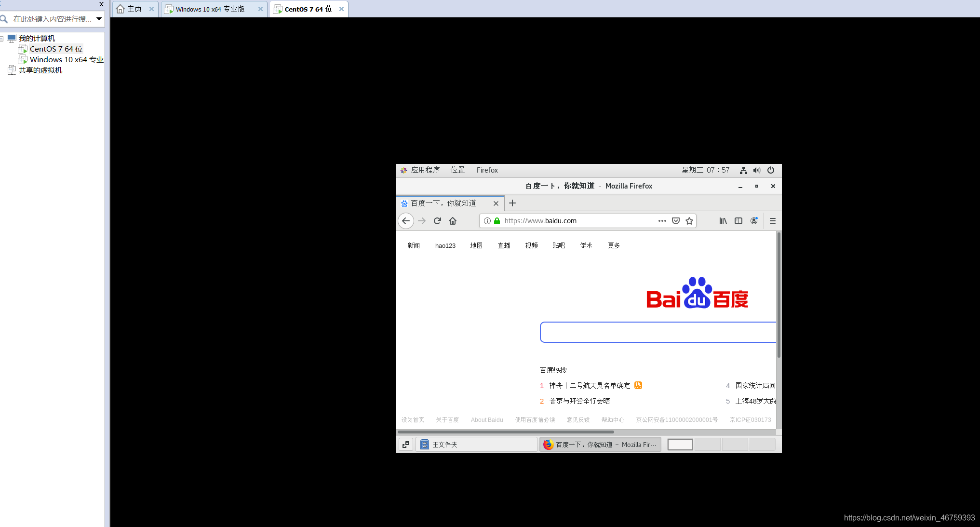Collapse the 我的计算机 tree node
Image resolution: width=980 pixels, height=527 pixels.
point(2,39)
